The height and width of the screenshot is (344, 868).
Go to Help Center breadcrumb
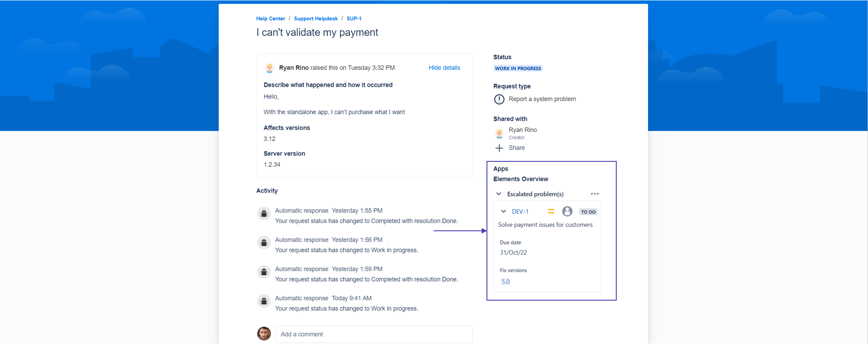[x=270, y=19]
